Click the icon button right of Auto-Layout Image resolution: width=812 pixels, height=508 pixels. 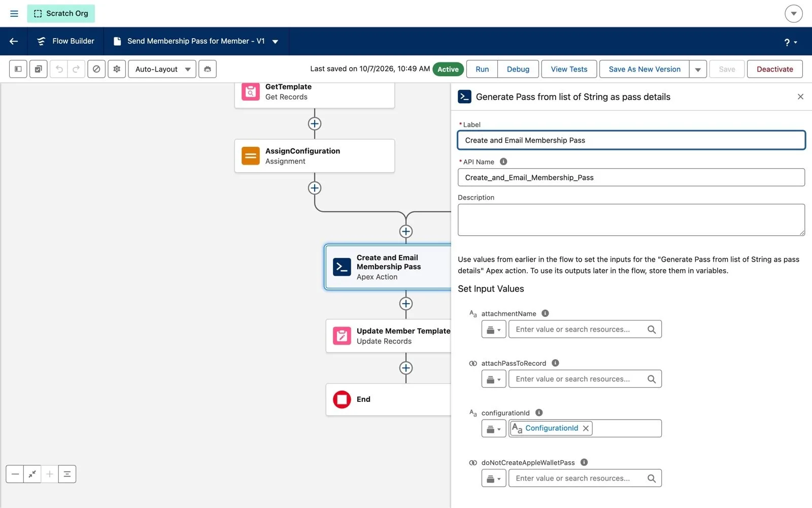(x=208, y=69)
